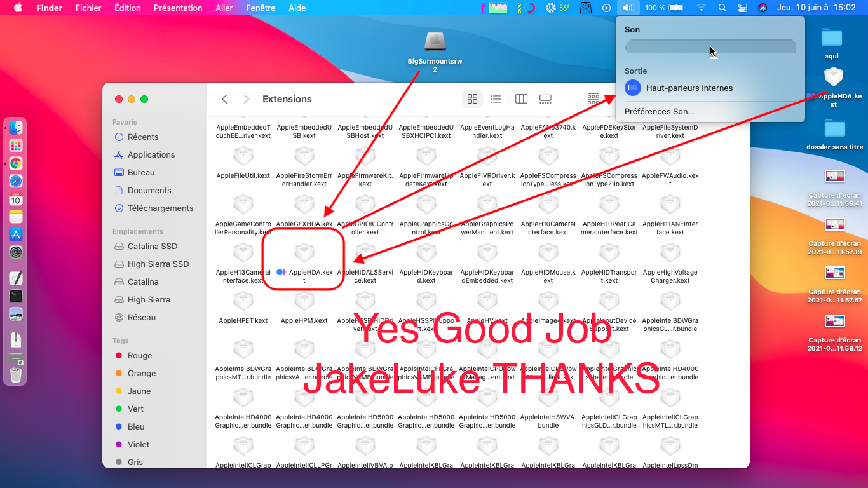The image size is (868, 488).
Task: Open the Trash in the Dock
Action: (16, 375)
